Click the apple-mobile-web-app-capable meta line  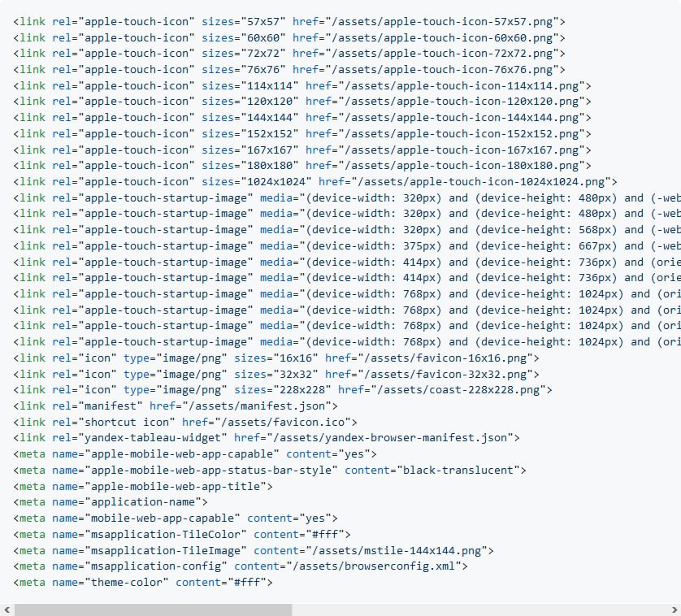195,454
